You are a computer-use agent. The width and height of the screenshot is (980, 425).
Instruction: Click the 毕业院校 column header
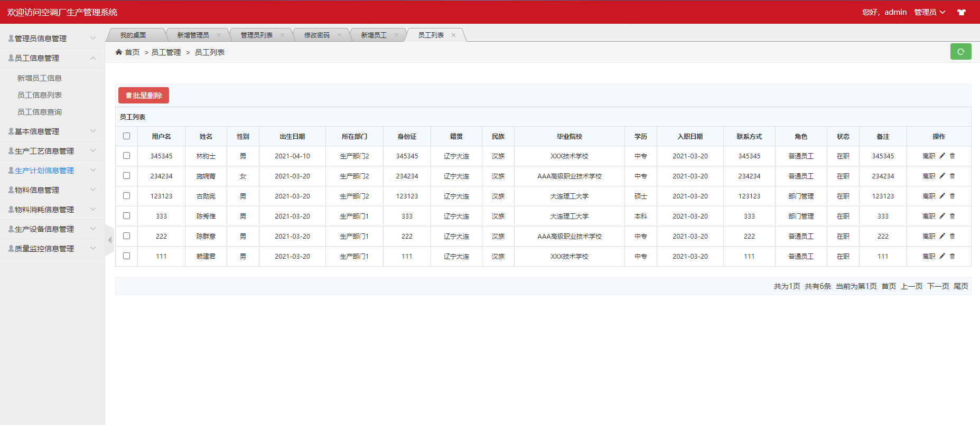click(570, 136)
